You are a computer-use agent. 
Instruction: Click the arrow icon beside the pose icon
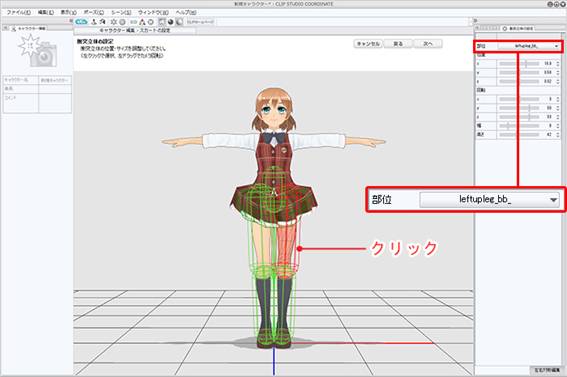click(x=103, y=22)
